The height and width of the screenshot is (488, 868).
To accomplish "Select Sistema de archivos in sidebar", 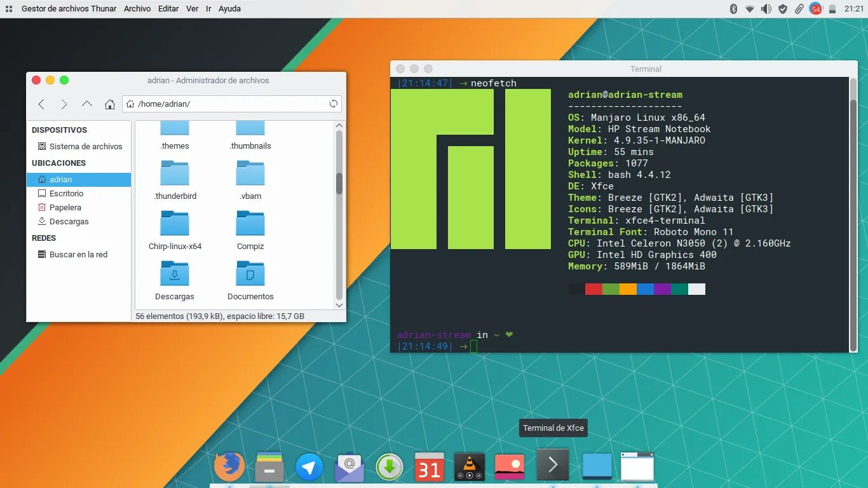I will (79, 147).
